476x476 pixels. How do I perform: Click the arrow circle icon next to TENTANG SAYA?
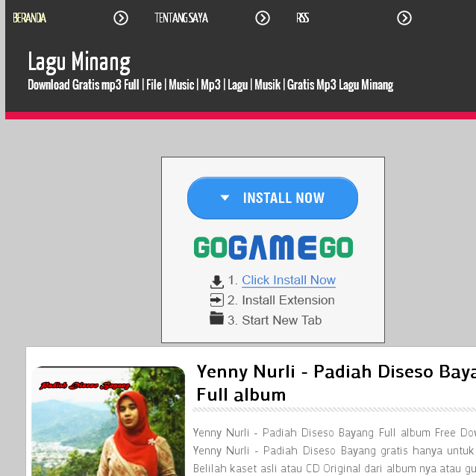[263, 18]
